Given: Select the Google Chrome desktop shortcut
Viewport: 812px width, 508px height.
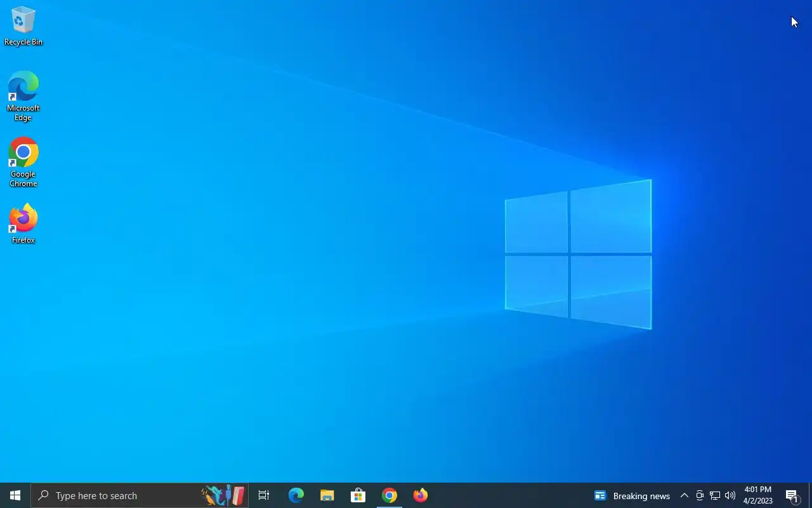Looking at the screenshot, I should 23,163.
